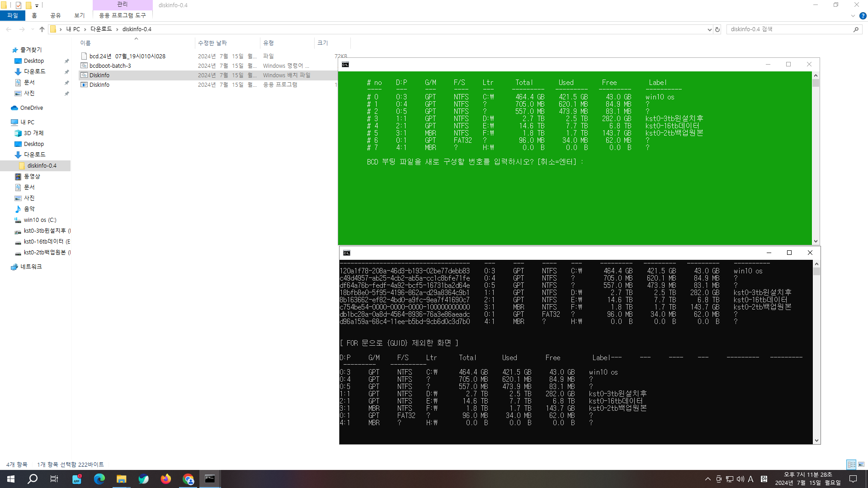Switch to the 홈 ribbon tab
The image size is (868, 488).
(34, 15)
